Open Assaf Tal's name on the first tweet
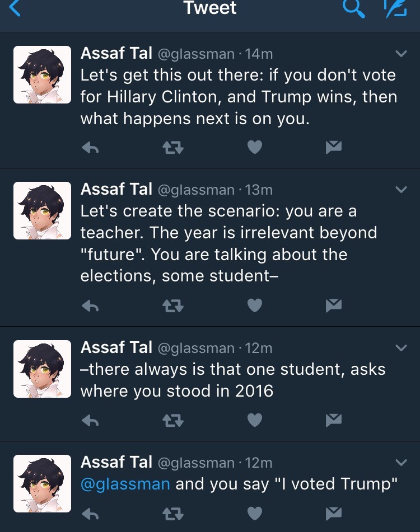The height and width of the screenshot is (532, 420). [x=116, y=53]
